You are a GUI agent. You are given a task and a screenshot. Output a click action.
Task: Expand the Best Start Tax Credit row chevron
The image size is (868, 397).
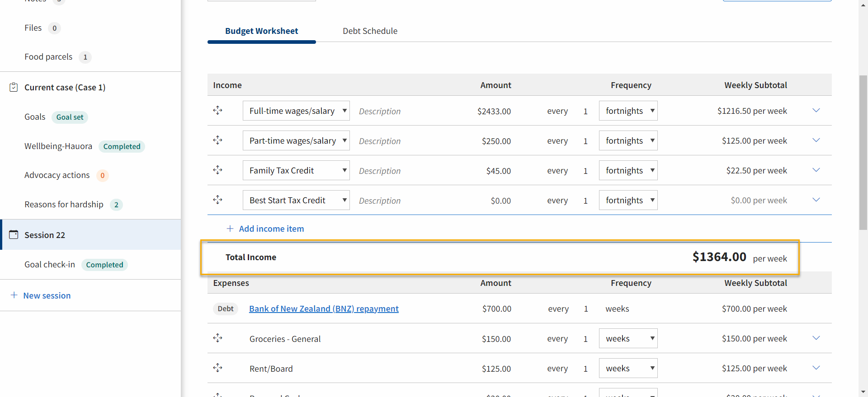[816, 200]
